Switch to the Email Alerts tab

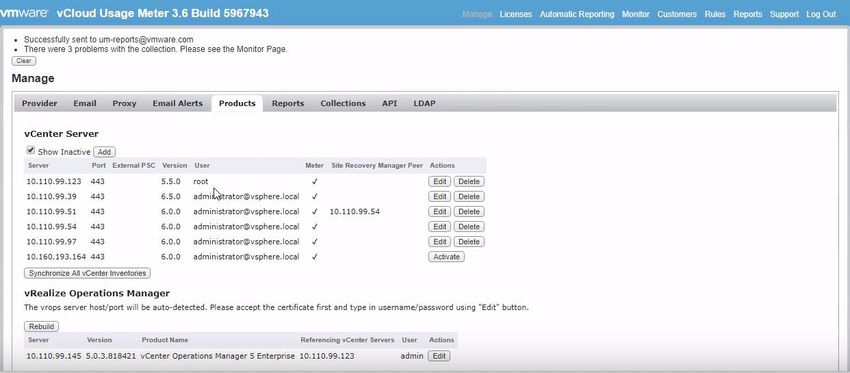177,103
